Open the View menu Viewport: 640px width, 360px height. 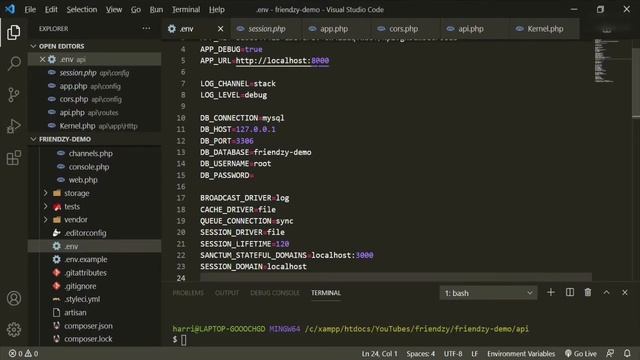click(114, 9)
